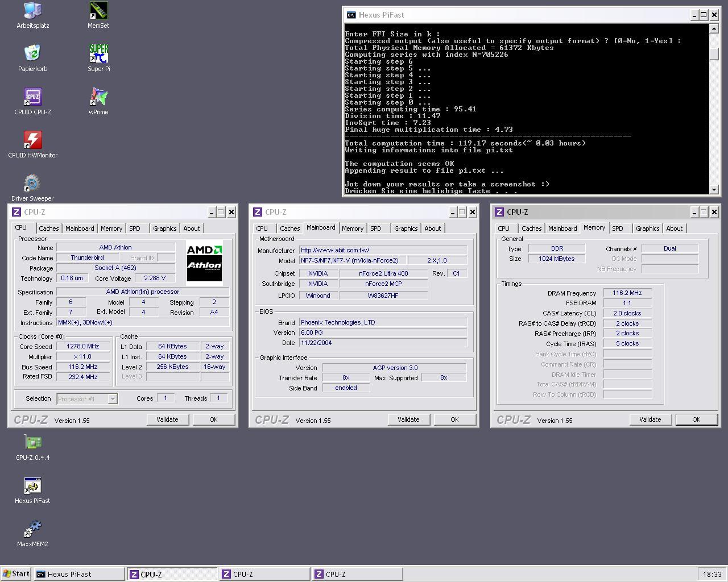
Task: Launch GPU-Z.0.4.4 from the desktop
Action: (32, 447)
